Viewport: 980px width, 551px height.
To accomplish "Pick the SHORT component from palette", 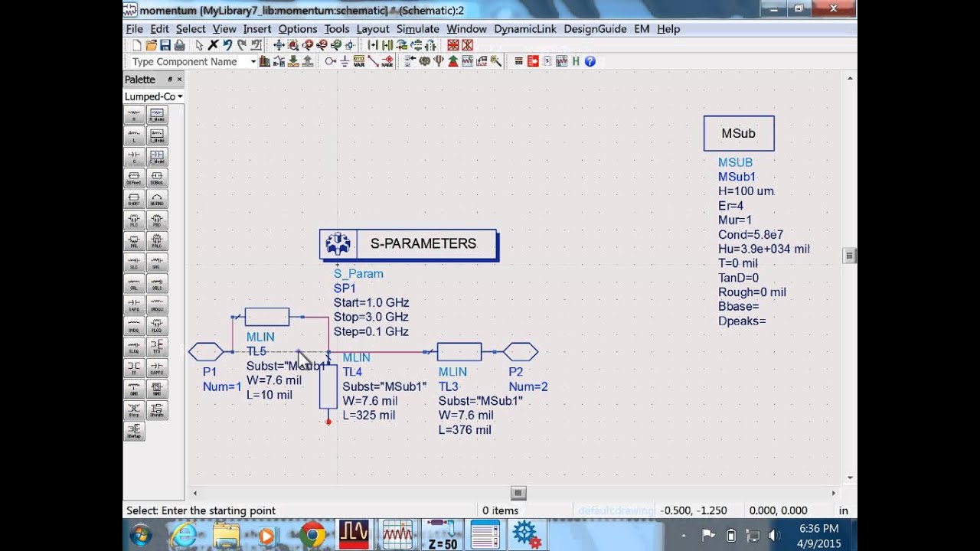I will (134, 199).
